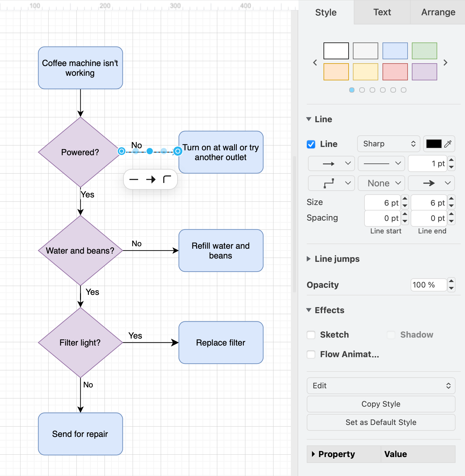Enable the Shadow checkbox
The height and width of the screenshot is (476, 465).
(x=391, y=335)
